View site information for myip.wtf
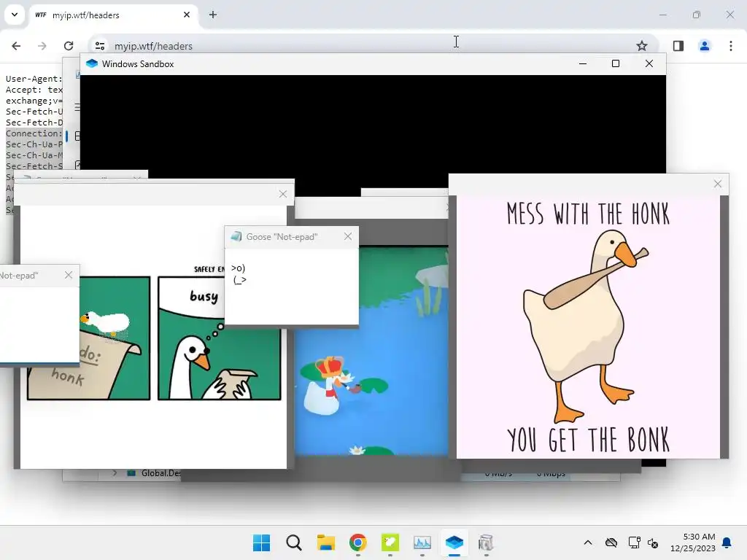The height and width of the screenshot is (560, 747). click(x=100, y=46)
